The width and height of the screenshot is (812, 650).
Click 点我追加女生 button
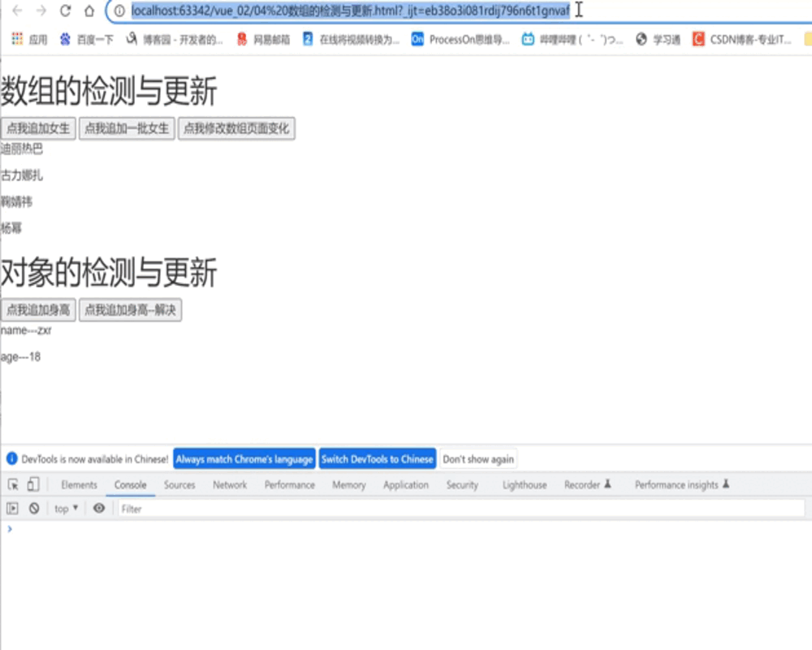pyautogui.click(x=38, y=128)
